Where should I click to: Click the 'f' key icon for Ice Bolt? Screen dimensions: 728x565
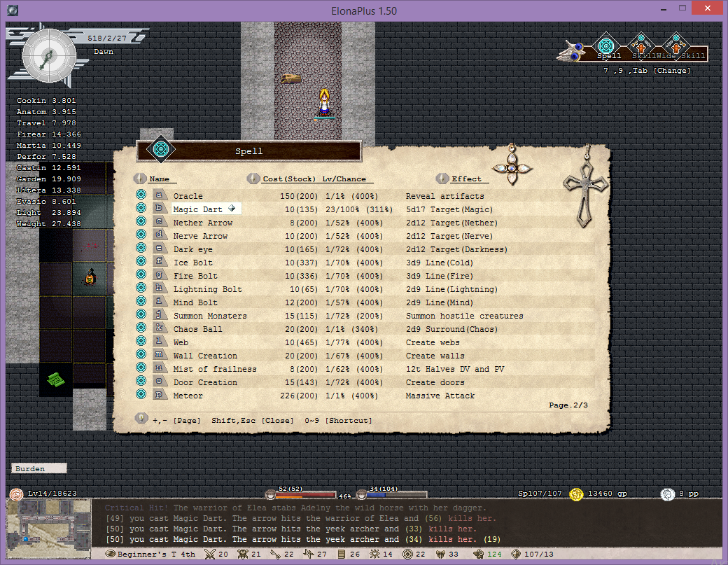(x=160, y=261)
